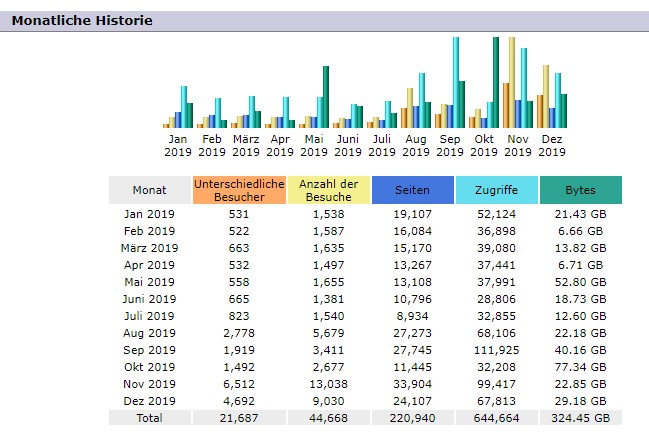Click the grey Monat column header
The height and width of the screenshot is (435, 649).
150,190
